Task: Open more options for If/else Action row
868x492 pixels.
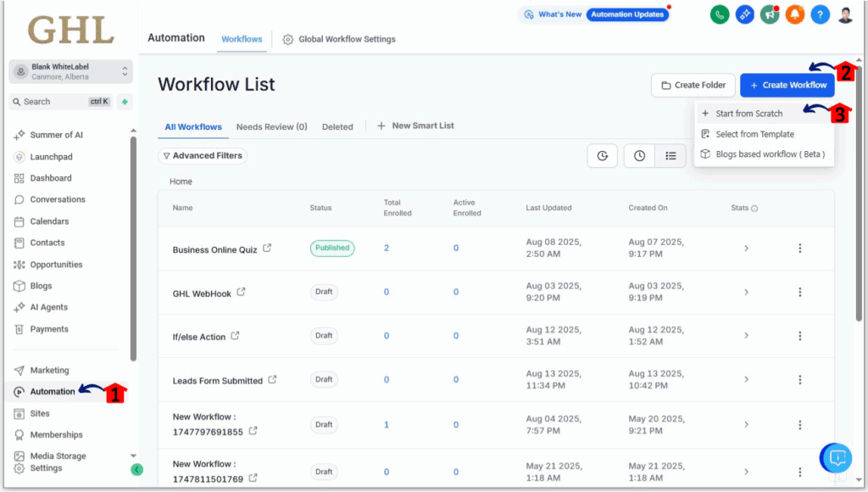Action: point(800,336)
